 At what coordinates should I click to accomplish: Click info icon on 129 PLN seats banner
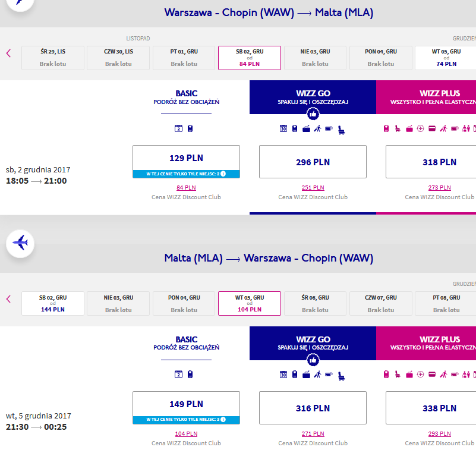(223, 174)
